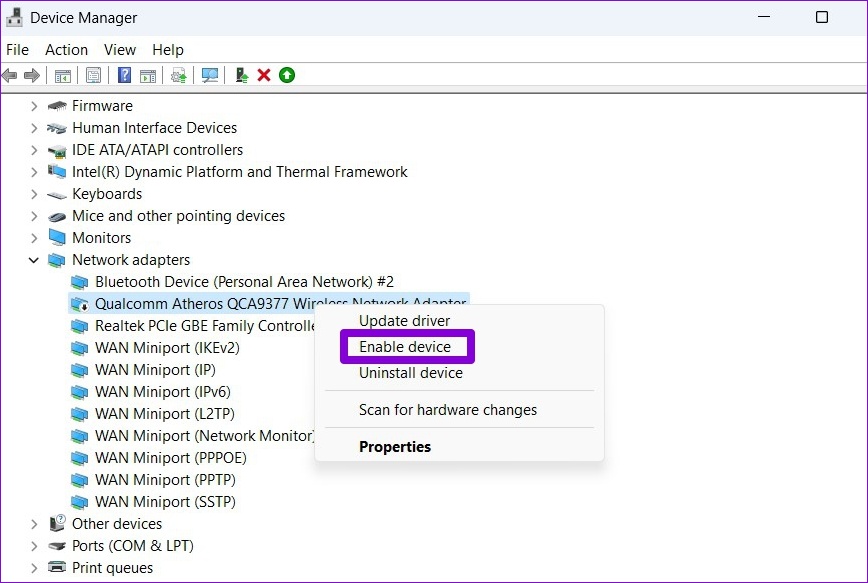Image resolution: width=868 pixels, height=583 pixels.
Task: Expand the Firmware category
Action: [x=34, y=106]
